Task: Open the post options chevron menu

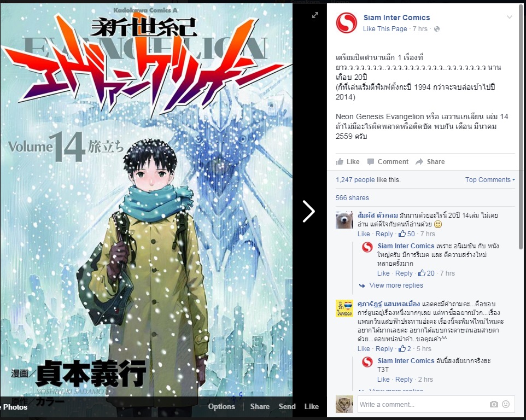Action: tap(509, 17)
